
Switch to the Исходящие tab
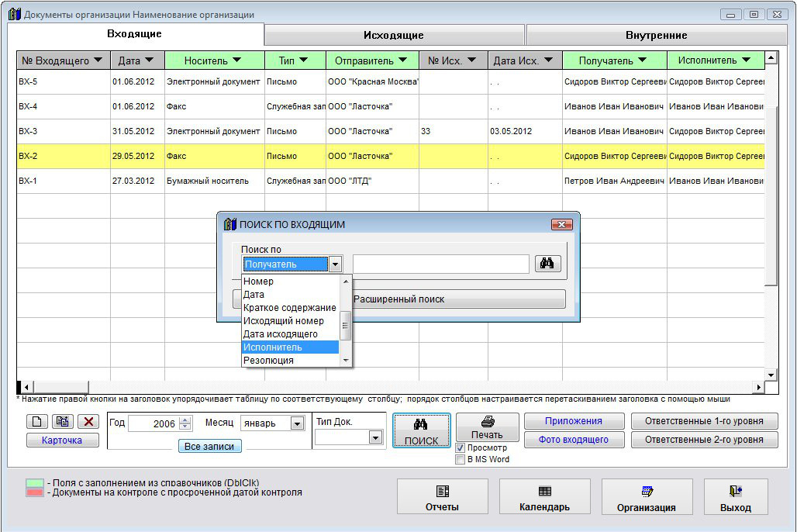[x=394, y=35]
